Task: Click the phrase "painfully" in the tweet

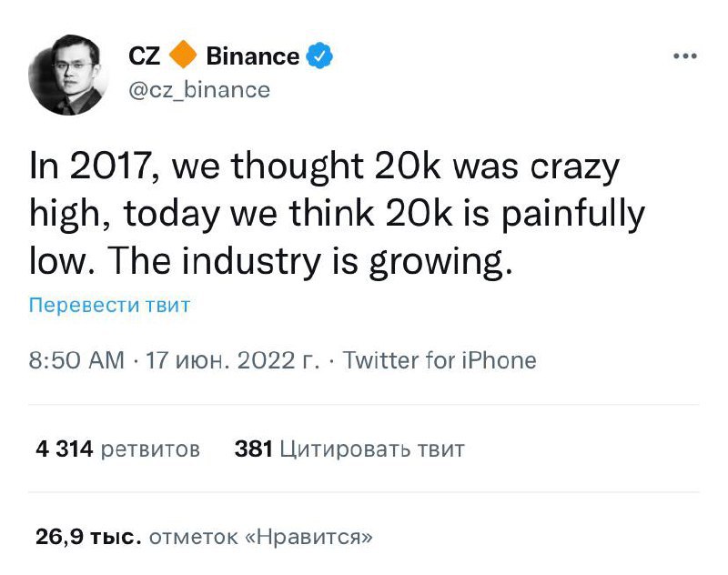Action: (571, 215)
